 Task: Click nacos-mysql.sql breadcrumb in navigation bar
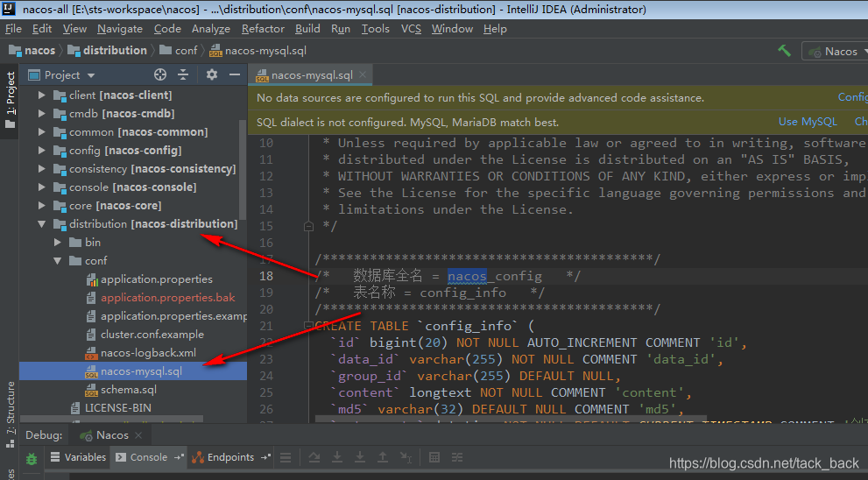pyautogui.click(x=258, y=51)
